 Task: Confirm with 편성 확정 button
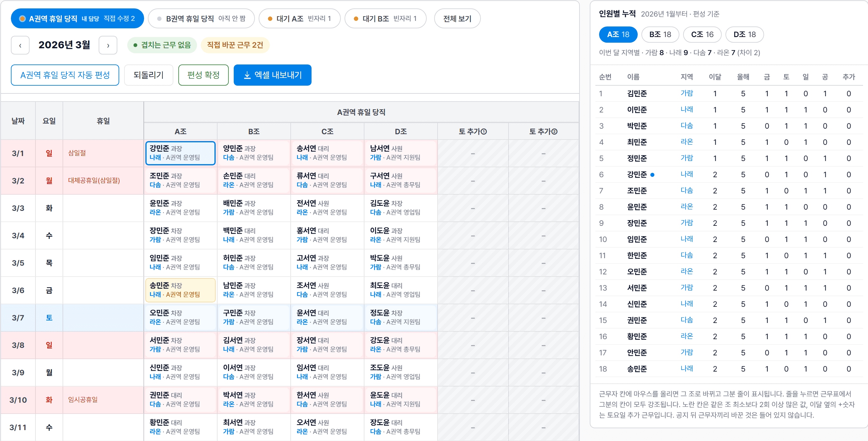pos(203,75)
